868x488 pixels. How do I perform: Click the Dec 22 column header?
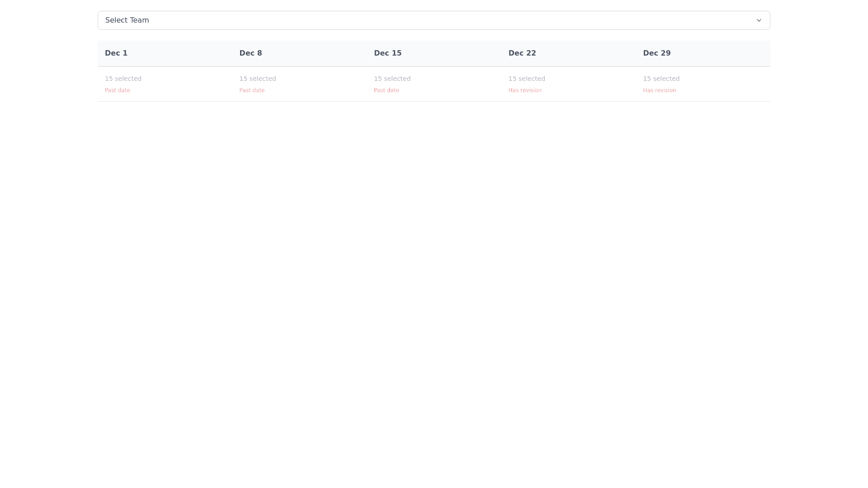click(x=522, y=53)
